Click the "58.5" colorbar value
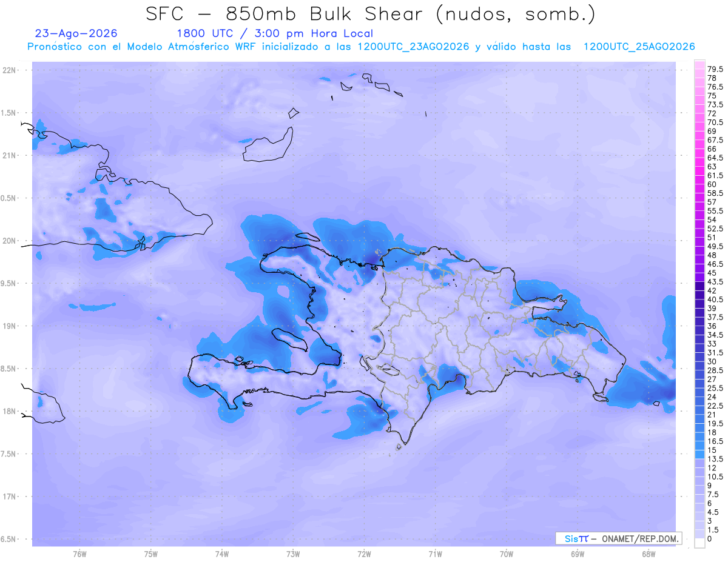Viewport: 728px width, 562px height. 715,193
